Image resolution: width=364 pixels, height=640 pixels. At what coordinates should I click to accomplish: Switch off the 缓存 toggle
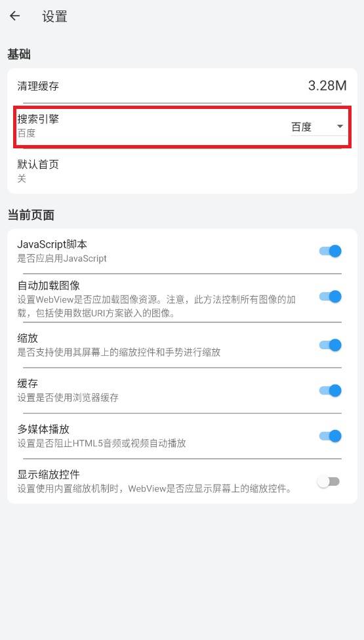330,391
